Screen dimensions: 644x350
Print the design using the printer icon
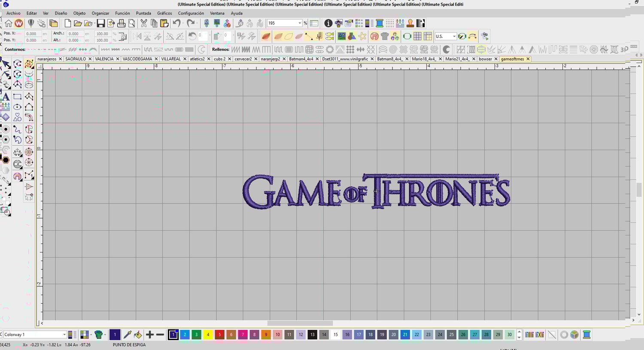click(122, 23)
